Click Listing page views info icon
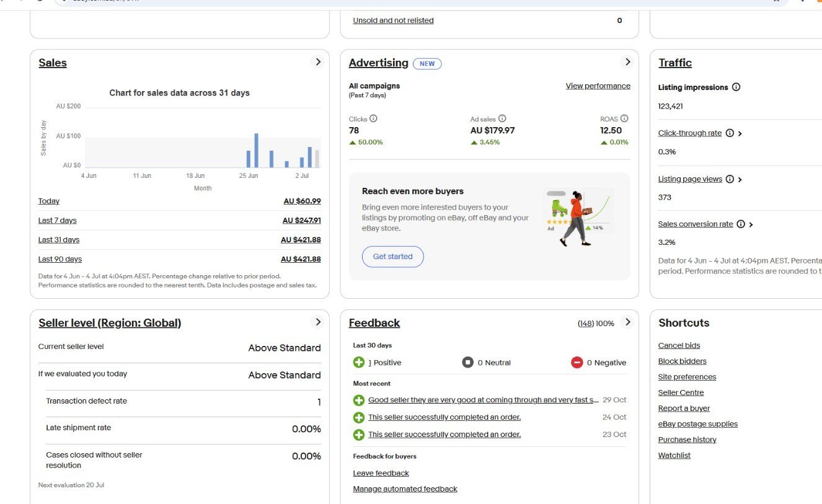822x504 pixels. coord(730,179)
